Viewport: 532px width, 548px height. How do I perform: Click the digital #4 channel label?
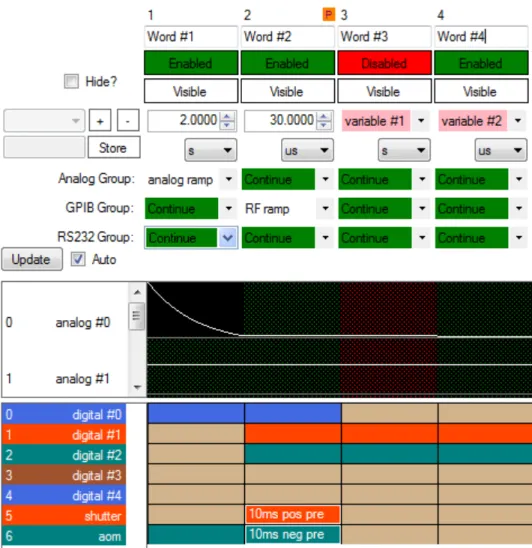64,495
